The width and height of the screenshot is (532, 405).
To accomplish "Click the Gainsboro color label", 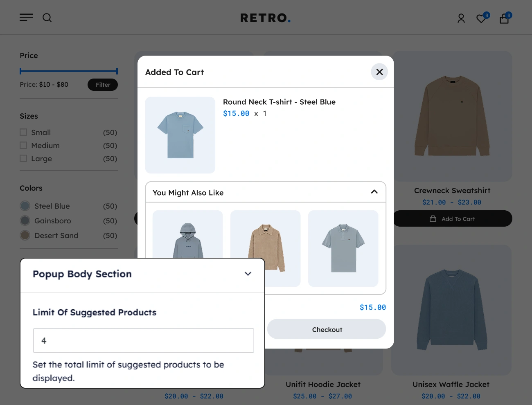I will tap(53, 221).
